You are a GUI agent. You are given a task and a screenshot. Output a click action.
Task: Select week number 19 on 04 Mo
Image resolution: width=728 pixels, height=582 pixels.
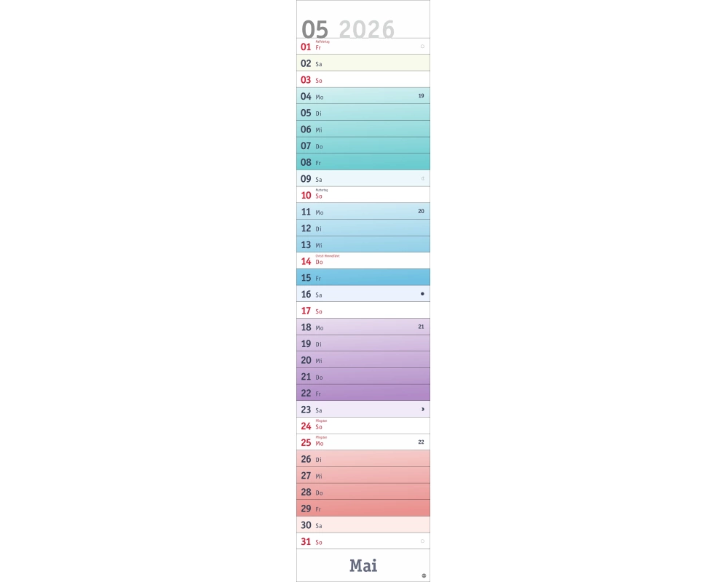(421, 95)
